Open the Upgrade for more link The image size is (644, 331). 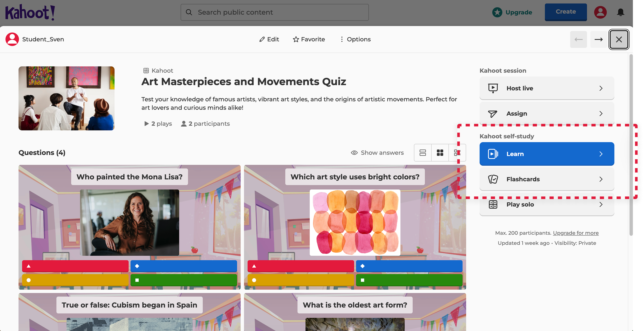coord(576,233)
